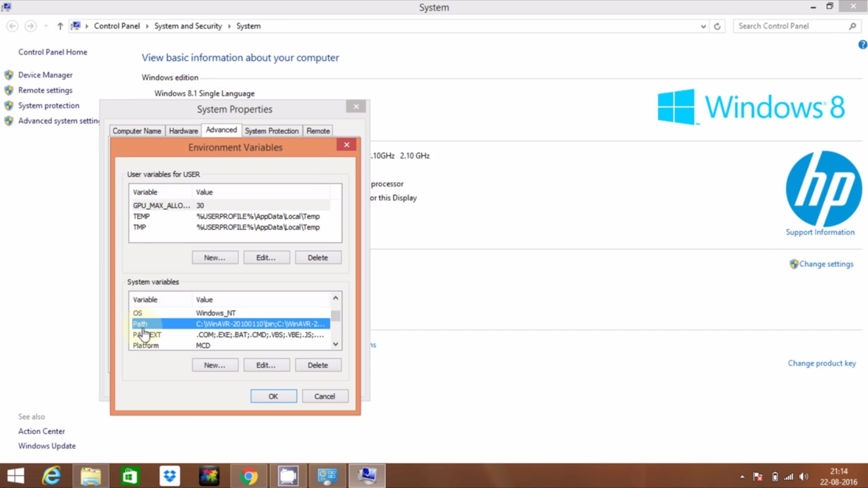Switch to the Remote tab
Viewport: 868px width, 488px height.
[x=318, y=131]
